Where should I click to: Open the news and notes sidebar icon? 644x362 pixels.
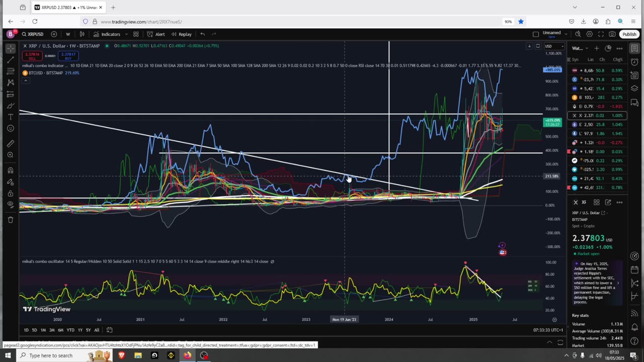(634, 76)
